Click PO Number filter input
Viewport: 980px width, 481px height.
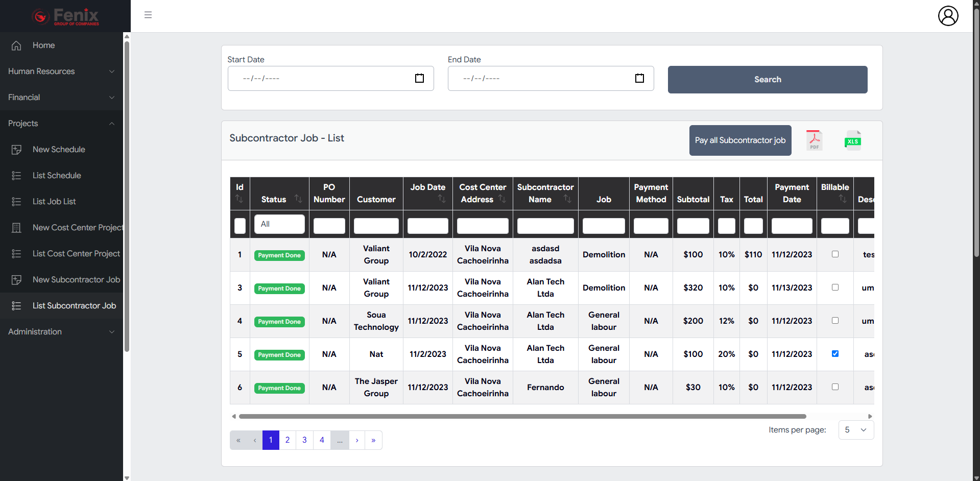[x=329, y=226]
